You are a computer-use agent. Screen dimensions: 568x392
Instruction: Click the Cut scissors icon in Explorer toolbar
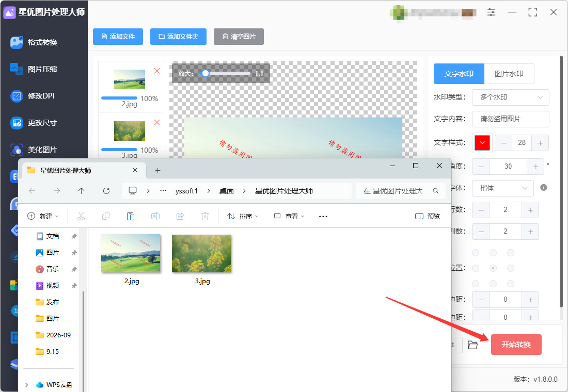[81, 217]
